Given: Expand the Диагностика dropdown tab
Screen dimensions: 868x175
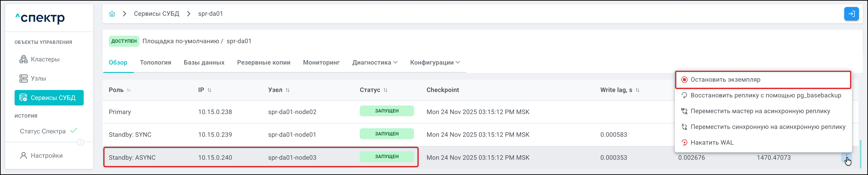Looking at the screenshot, I should pos(375,63).
